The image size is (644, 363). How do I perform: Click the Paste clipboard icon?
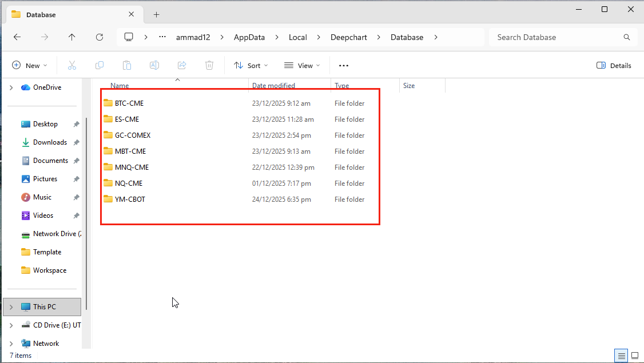[127, 65]
